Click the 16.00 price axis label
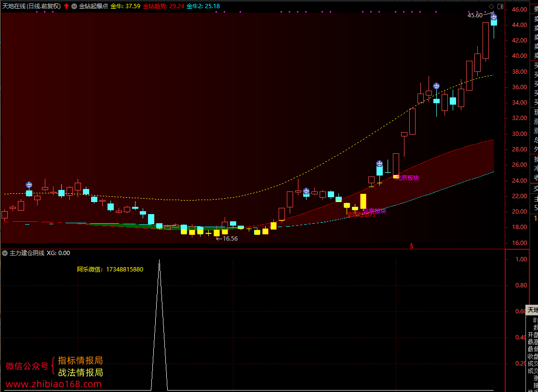 520,243
